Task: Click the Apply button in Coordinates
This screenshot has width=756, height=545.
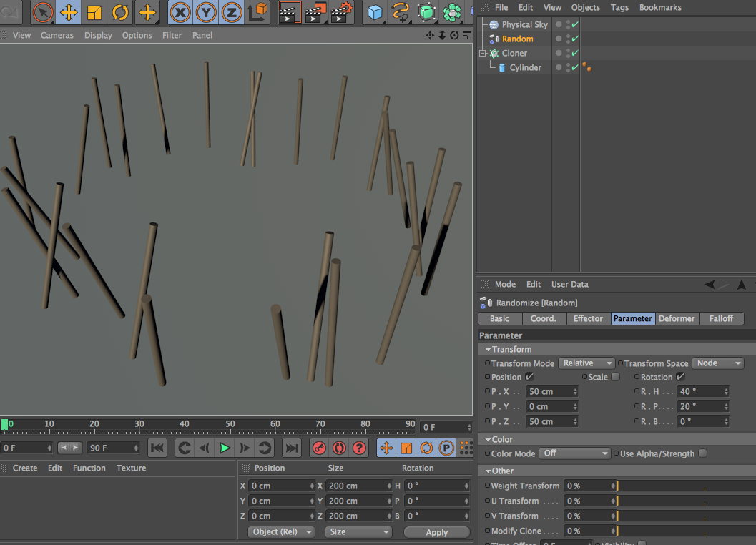Action: click(x=436, y=532)
